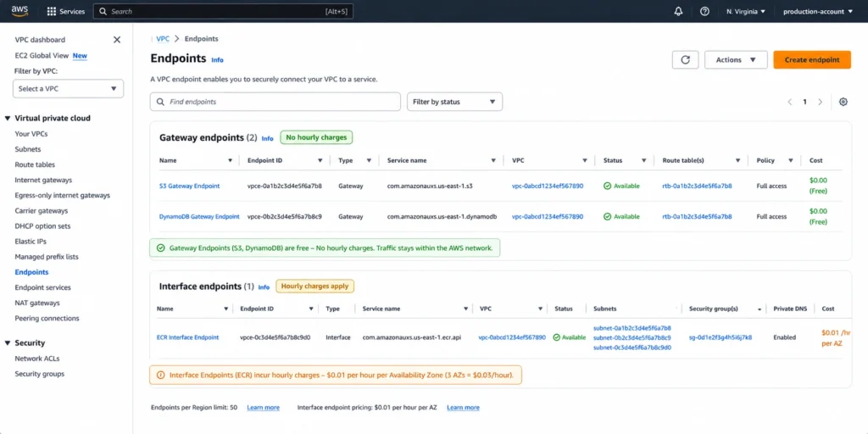Click Learn more beside Region limit
Viewport: 868px width, 434px height.
pyautogui.click(x=263, y=408)
